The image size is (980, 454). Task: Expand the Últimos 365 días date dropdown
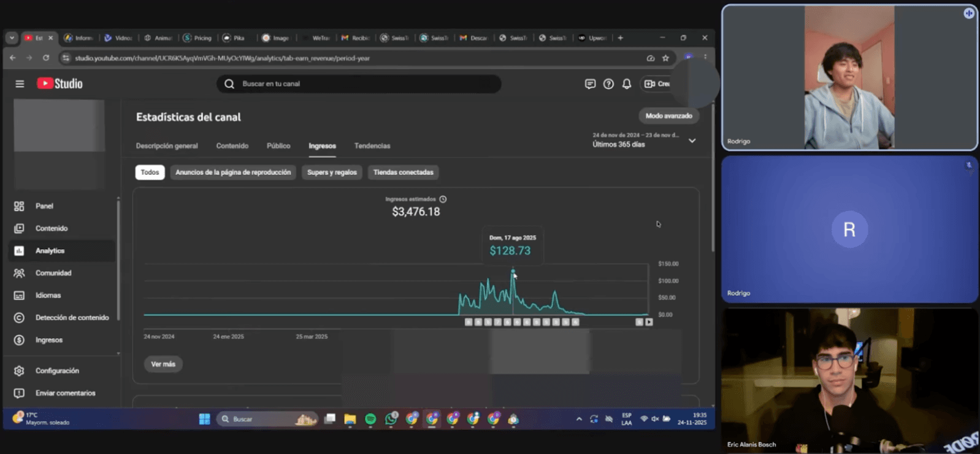point(692,141)
